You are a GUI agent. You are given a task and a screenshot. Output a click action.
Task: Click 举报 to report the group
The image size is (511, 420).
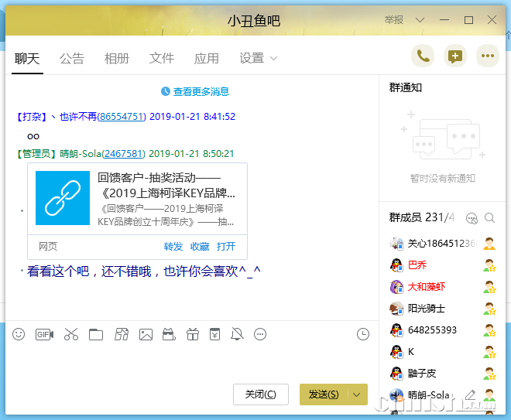click(394, 20)
